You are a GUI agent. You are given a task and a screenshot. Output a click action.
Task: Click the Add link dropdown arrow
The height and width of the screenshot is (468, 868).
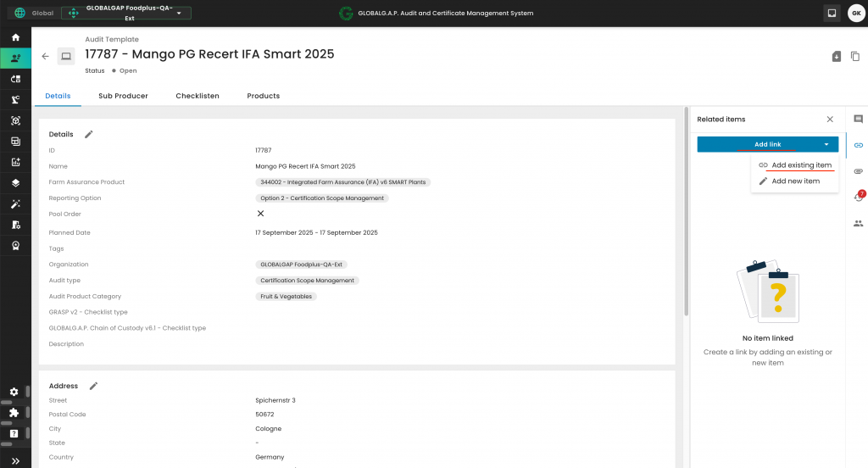click(826, 145)
